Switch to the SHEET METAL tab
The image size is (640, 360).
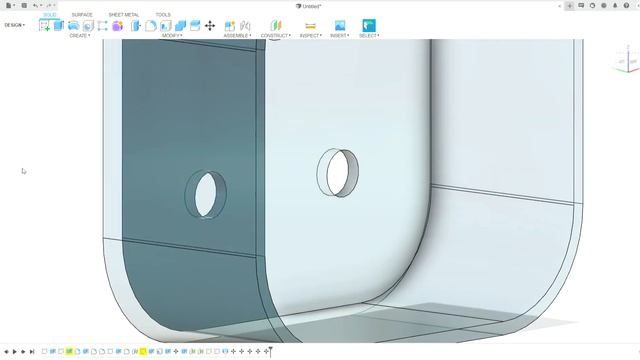[124, 15]
